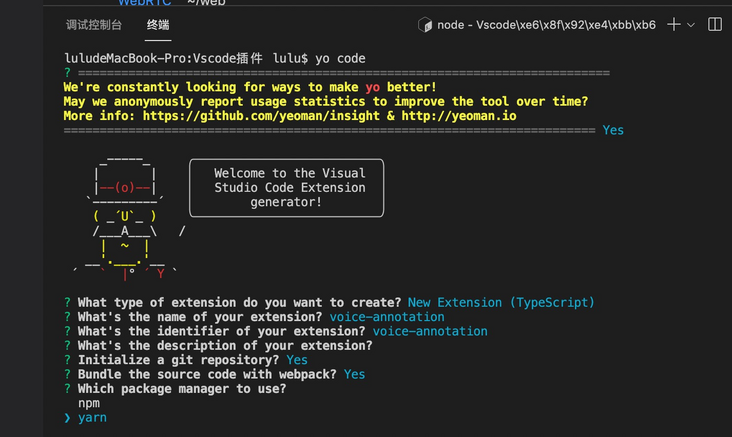732x437 pixels.
Task: Click 'Which package manager to use?' prompt
Action: point(182,389)
